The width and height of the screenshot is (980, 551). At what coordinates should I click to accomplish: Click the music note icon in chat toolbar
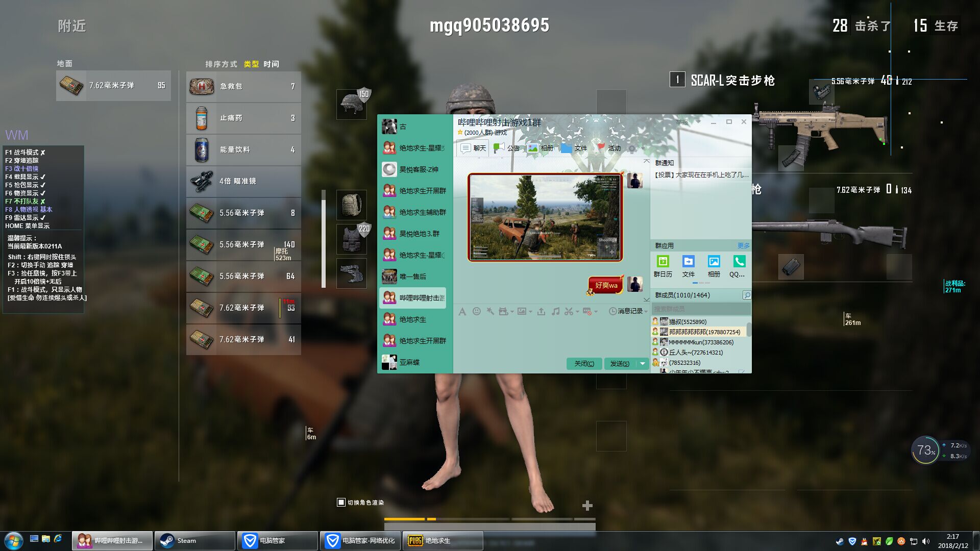tap(555, 311)
